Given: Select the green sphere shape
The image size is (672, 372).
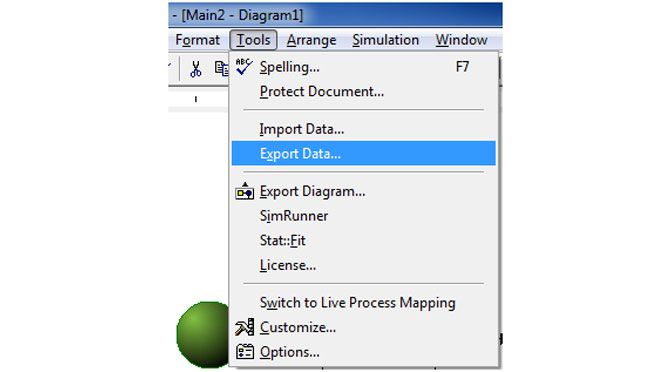Looking at the screenshot, I should pyautogui.click(x=203, y=334).
